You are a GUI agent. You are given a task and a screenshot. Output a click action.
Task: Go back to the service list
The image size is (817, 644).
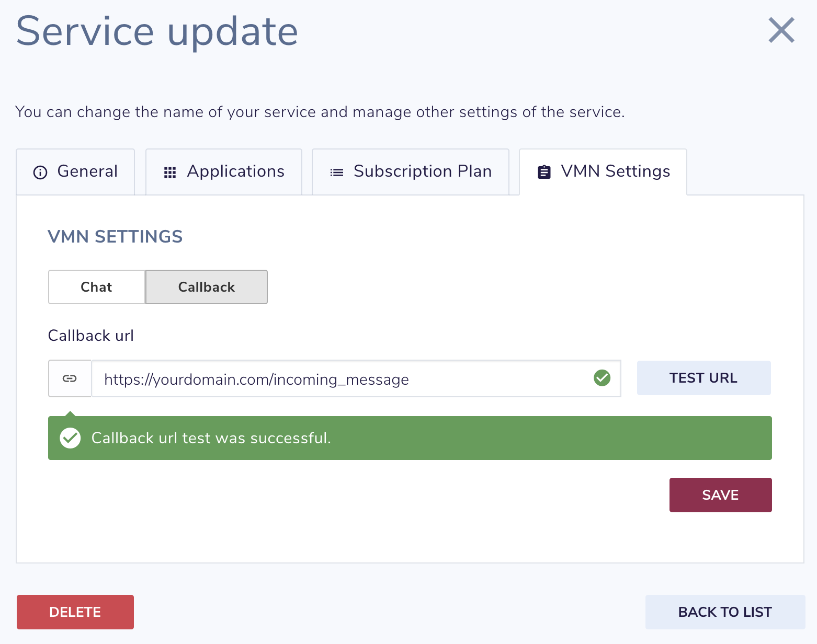coord(725,612)
